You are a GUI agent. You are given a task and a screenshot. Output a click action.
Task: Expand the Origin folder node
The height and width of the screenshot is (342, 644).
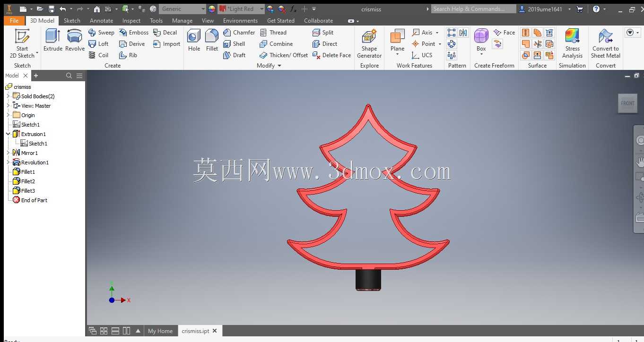8,115
